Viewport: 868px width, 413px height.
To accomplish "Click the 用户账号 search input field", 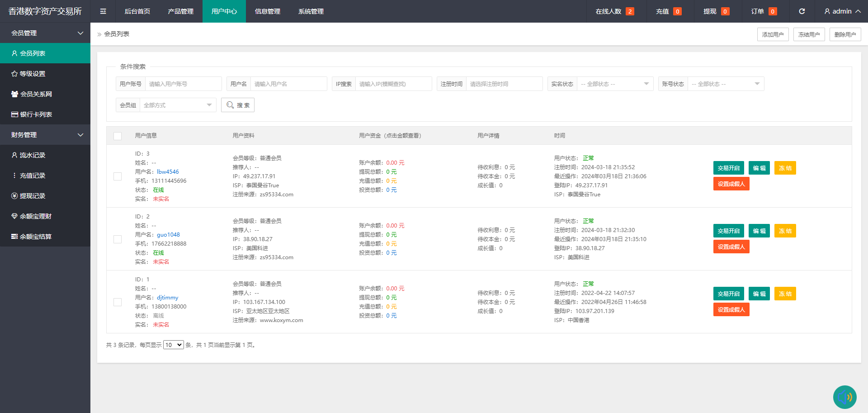I will click(183, 84).
